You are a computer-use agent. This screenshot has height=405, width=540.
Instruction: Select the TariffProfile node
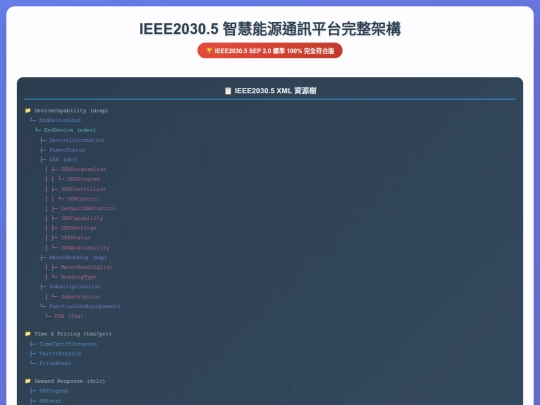60,354
